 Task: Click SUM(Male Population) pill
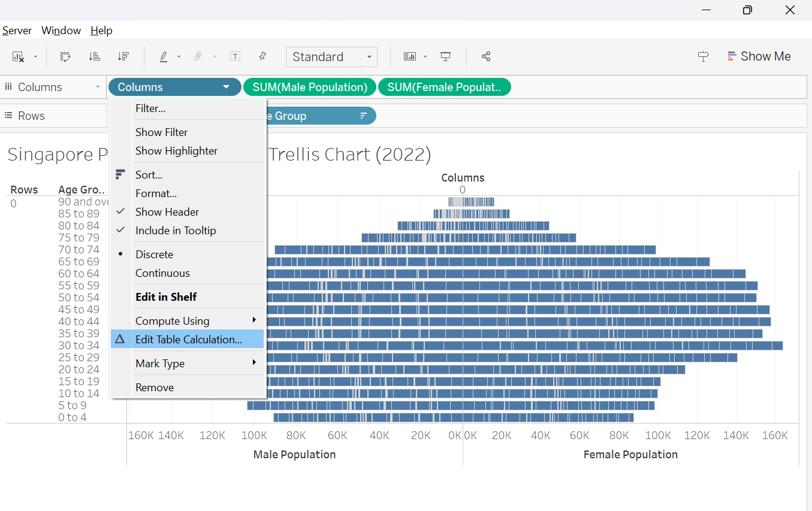coord(310,87)
